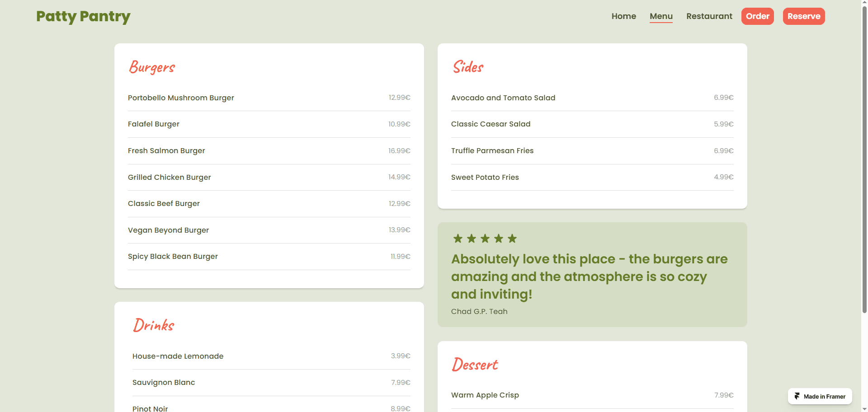
Task: Click the 10.99€ Falafel Burger price
Action: tap(399, 124)
